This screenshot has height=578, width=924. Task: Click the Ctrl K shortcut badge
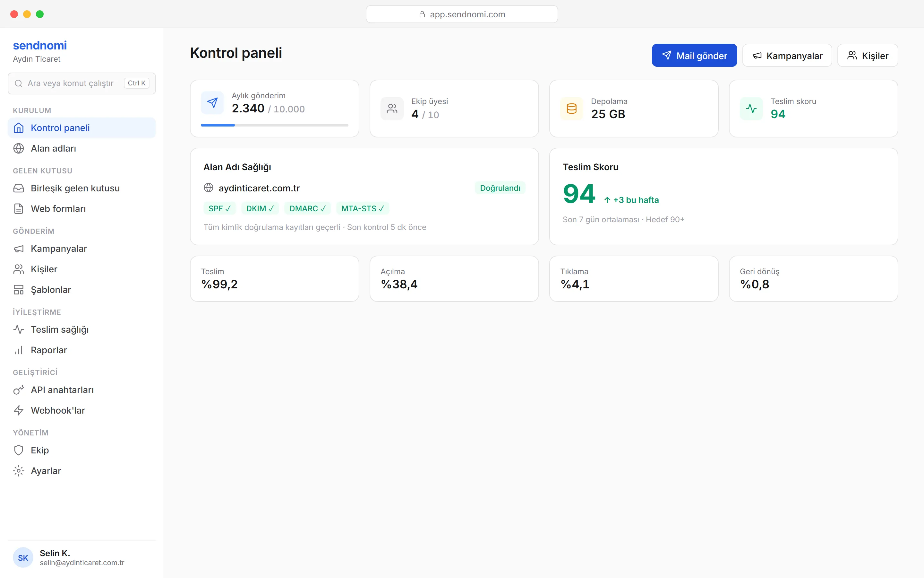tap(136, 83)
